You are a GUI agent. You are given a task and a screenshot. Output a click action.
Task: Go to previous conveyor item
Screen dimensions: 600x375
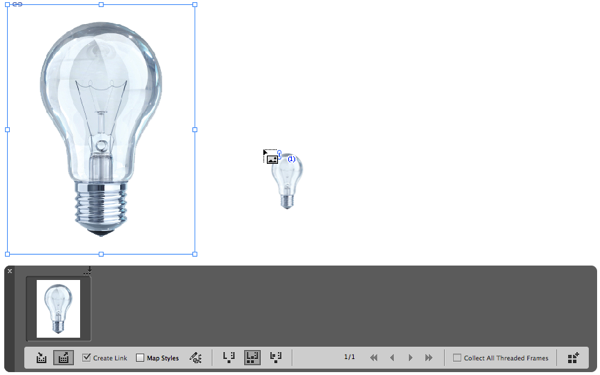392,358
